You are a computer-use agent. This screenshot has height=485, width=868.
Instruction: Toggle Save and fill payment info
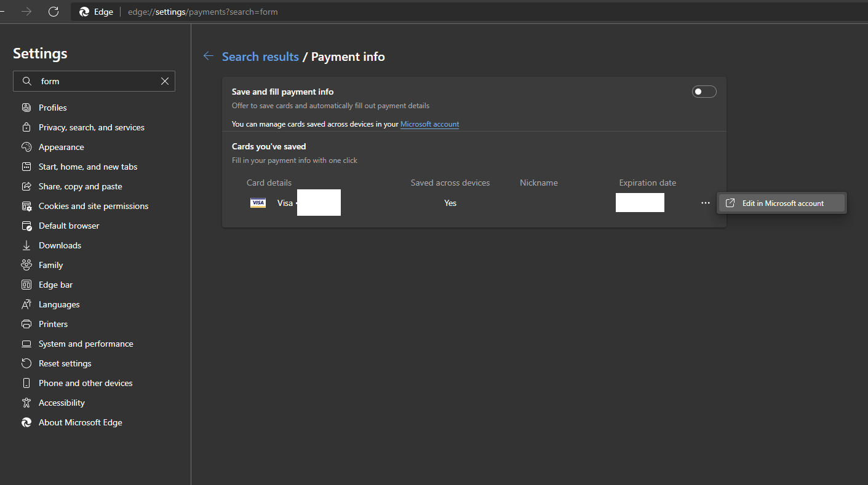[704, 91]
